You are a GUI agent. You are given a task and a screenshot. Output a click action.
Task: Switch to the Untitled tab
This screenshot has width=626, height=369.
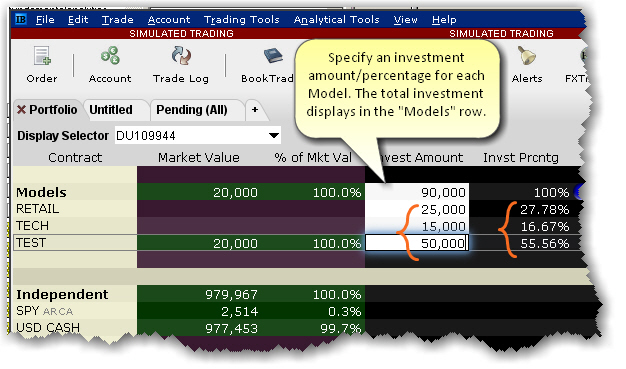pos(111,110)
